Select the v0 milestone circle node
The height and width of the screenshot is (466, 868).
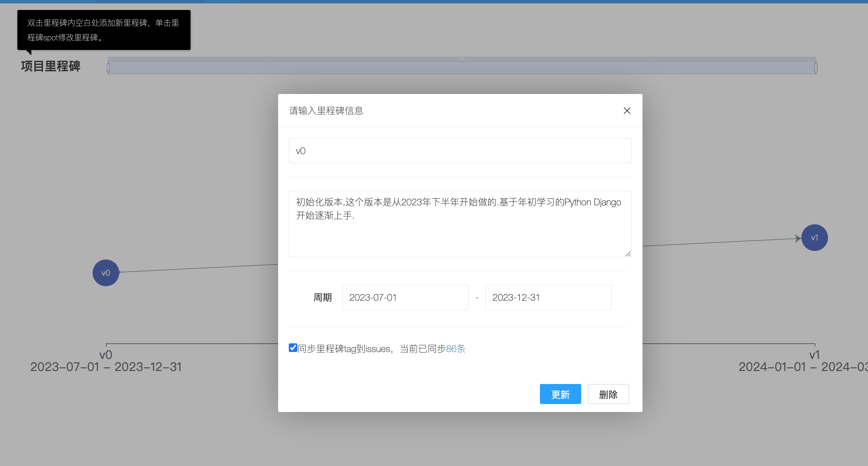pyautogui.click(x=106, y=273)
